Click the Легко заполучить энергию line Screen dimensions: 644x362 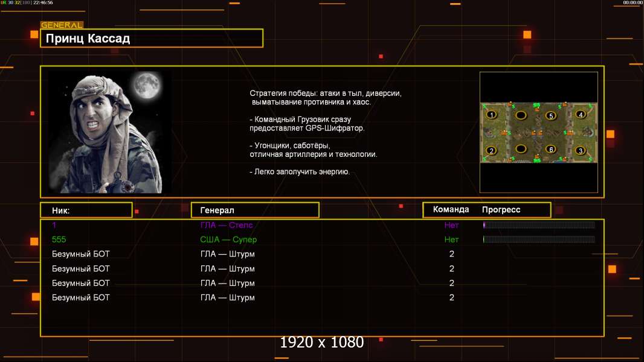(300, 172)
